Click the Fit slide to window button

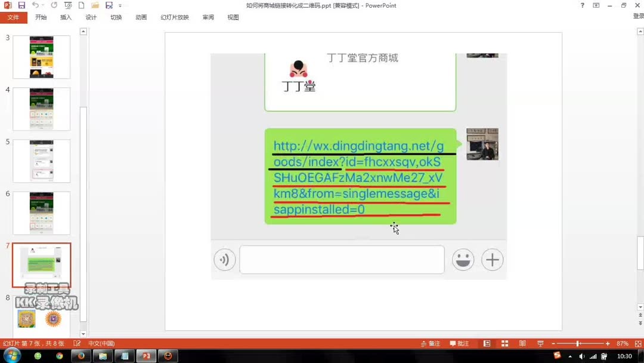point(637,343)
